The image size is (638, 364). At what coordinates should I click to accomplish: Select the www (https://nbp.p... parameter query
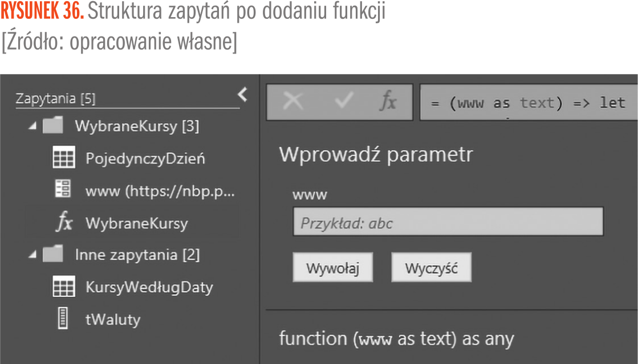pyautogui.click(x=160, y=191)
